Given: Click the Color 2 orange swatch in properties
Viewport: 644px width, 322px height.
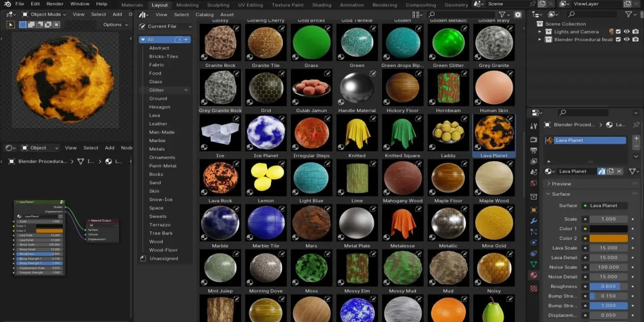Looking at the screenshot, I should click(609, 238).
